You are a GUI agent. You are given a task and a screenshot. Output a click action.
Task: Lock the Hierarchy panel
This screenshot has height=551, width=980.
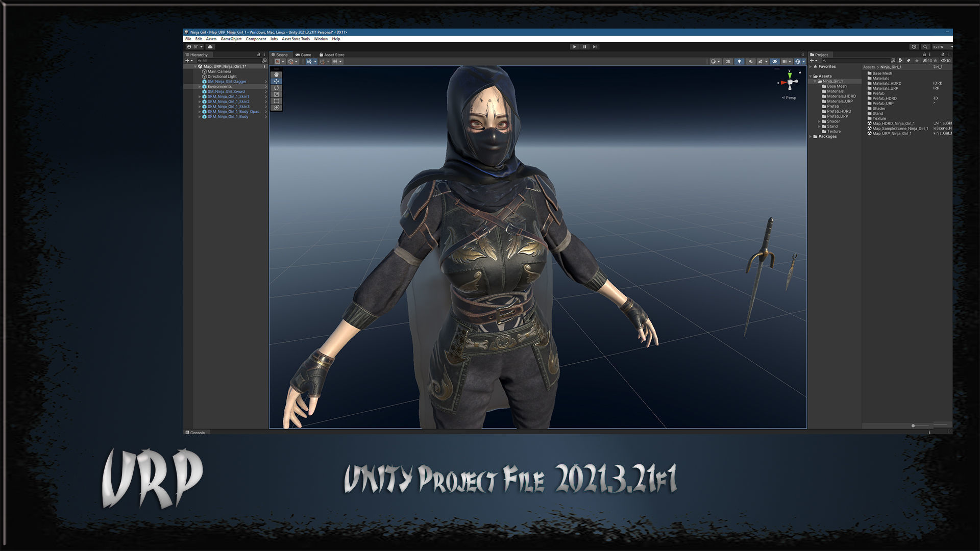pos(259,55)
